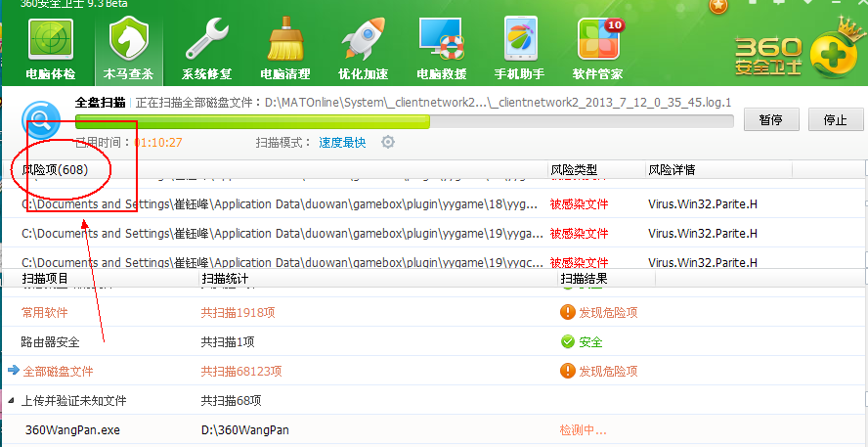The width and height of the screenshot is (868, 447).
Task: Click 被感染文件 in yygame\18 row
Action: (x=579, y=203)
